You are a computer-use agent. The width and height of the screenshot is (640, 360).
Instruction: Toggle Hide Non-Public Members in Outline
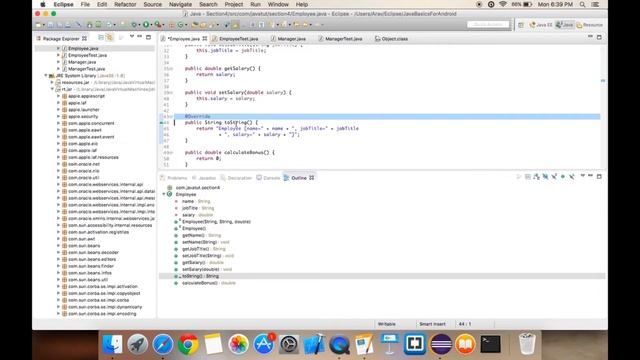(x=563, y=177)
